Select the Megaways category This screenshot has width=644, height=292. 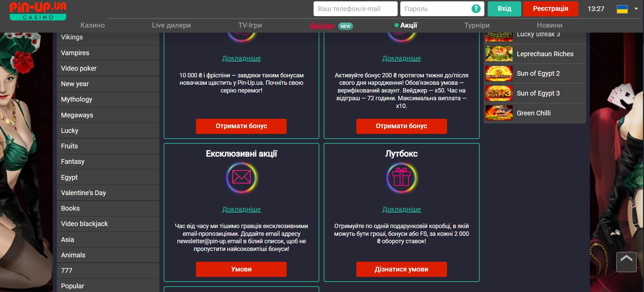point(108,115)
